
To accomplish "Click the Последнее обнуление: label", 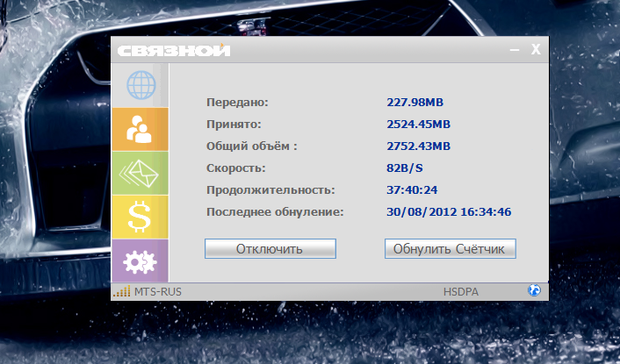I will (275, 212).
